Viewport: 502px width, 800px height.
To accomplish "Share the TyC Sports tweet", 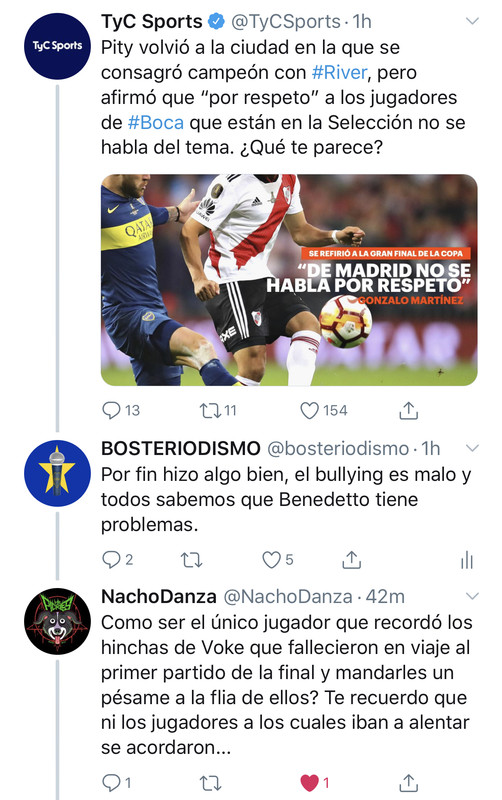I will [409, 410].
